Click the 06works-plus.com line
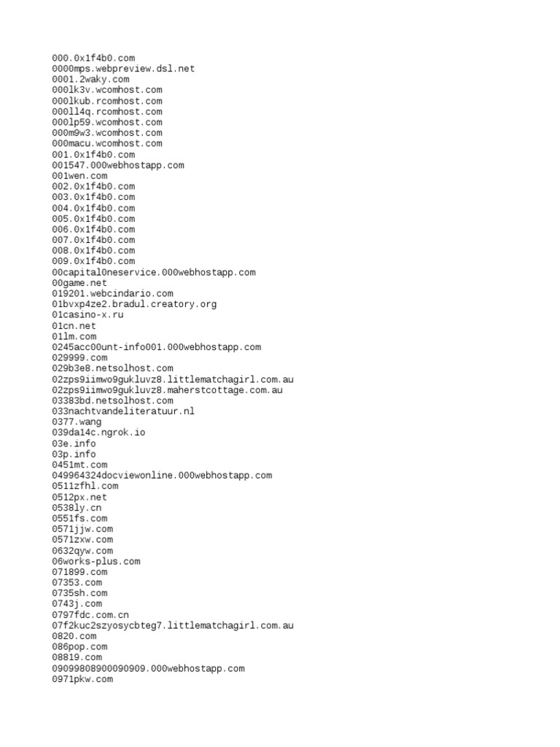This screenshot has height=747, width=560. tap(96, 562)
